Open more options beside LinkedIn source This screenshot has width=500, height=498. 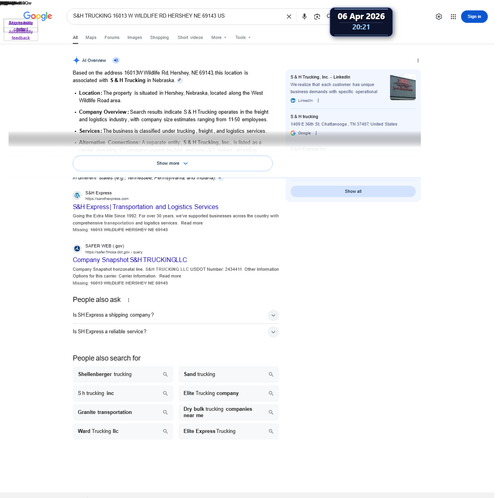tap(318, 100)
